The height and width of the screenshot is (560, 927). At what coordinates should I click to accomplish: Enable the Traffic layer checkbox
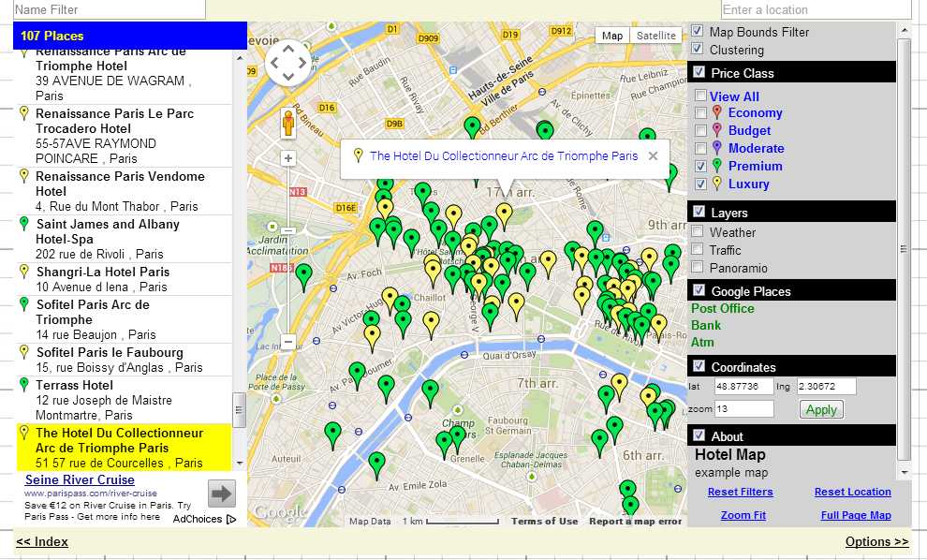coord(698,249)
